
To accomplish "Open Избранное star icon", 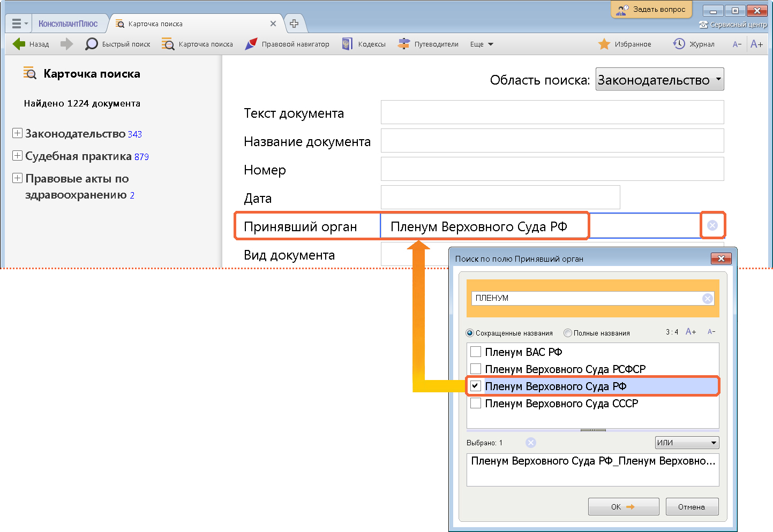I will 604,44.
